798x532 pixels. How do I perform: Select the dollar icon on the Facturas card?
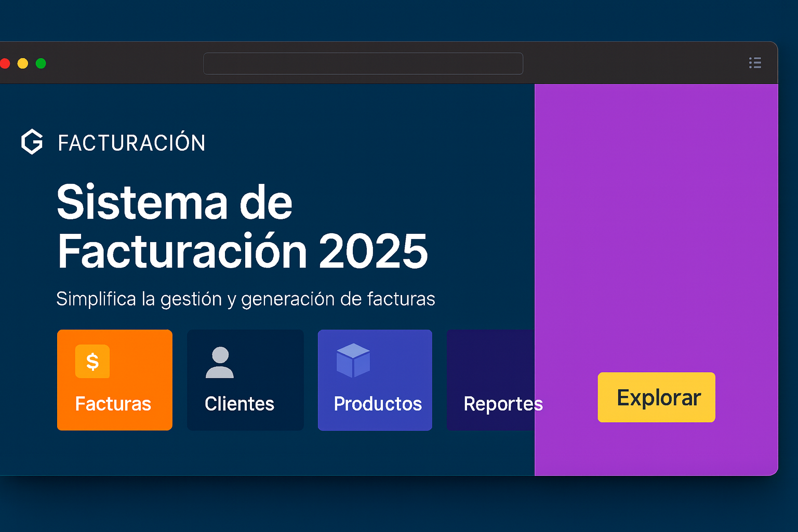[92, 361]
